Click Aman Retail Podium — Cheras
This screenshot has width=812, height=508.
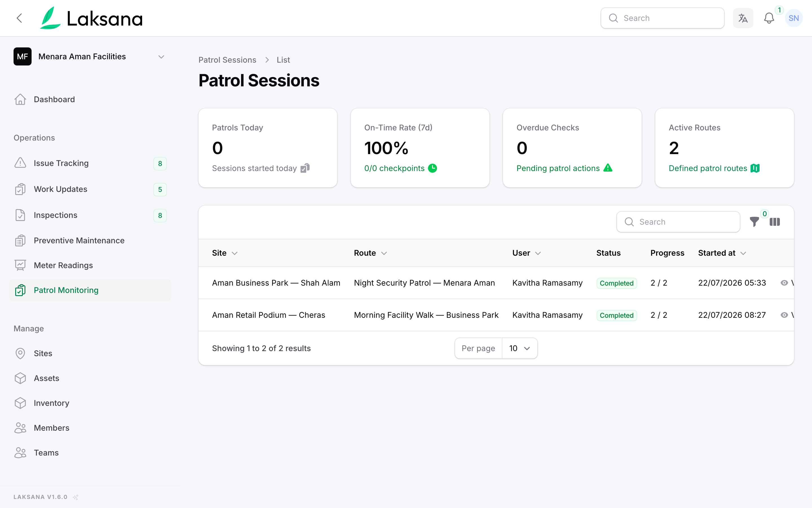(x=268, y=315)
